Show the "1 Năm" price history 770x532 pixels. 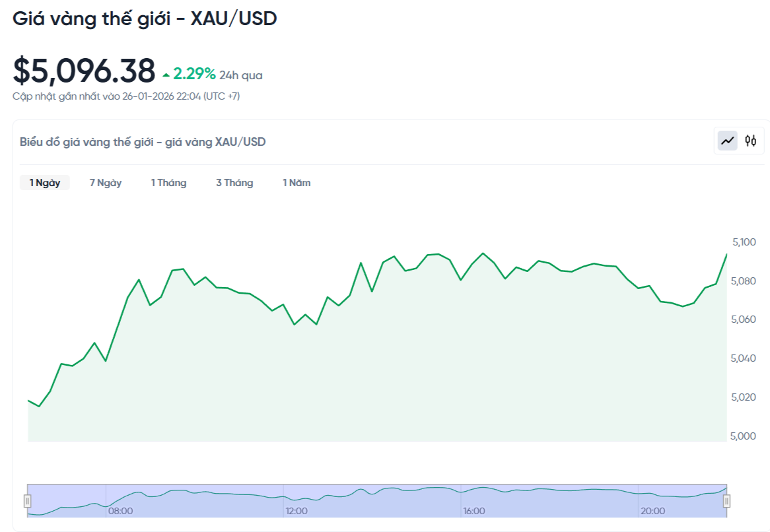pyautogui.click(x=296, y=183)
